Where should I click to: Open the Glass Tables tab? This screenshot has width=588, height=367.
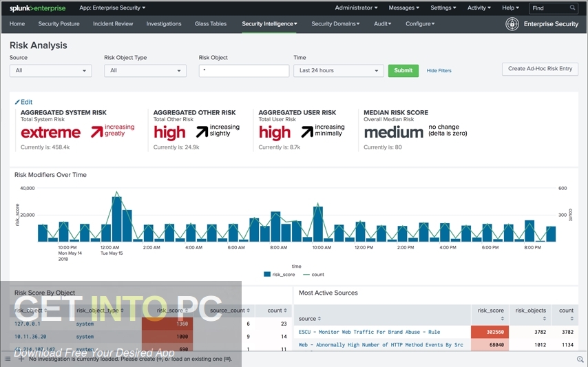pos(211,23)
